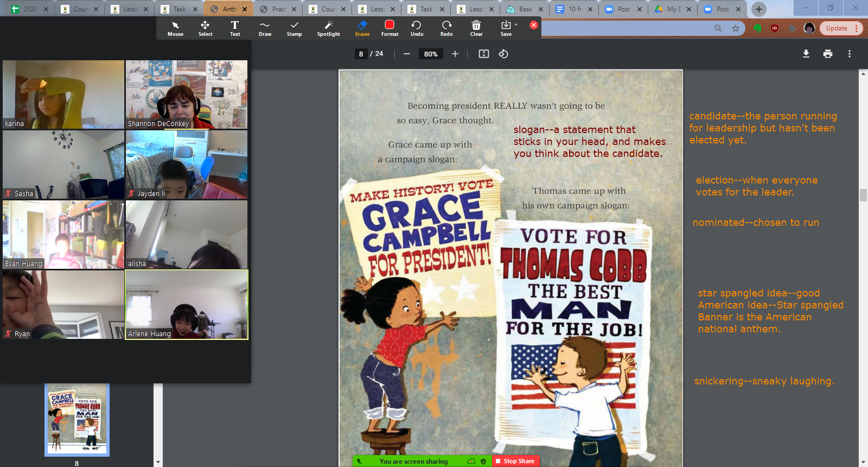Viewport: 868px width, 467px height.
Task: Select Evan Huang's video tile
Action: click(x=63, y=235)
